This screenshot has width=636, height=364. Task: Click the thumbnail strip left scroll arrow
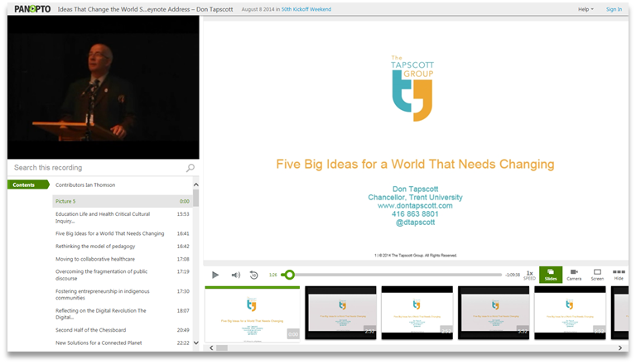tap(211, 347)
